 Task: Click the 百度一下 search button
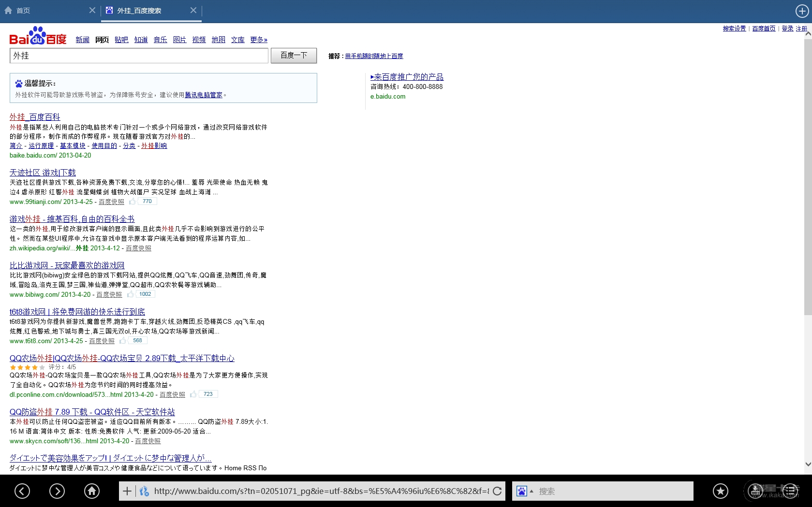point(294,56)
